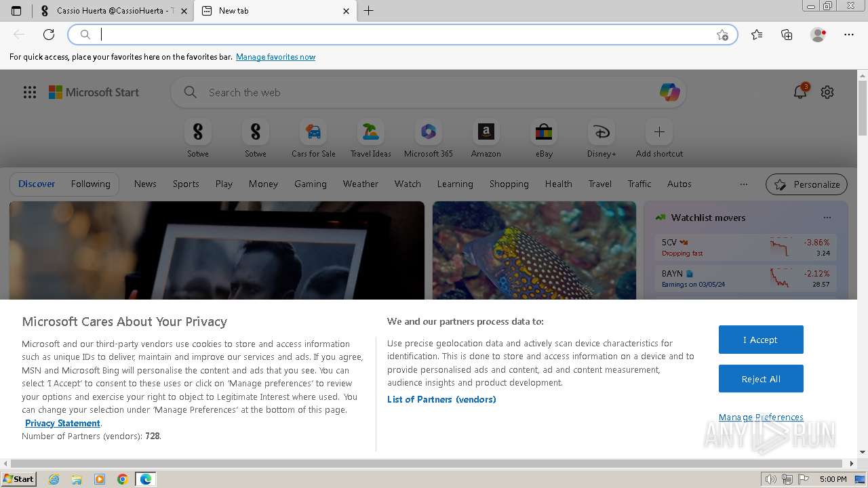868x488 pixels.
Task: Open Internet Explorer from taskbar
Action: (x=54, y=479)
